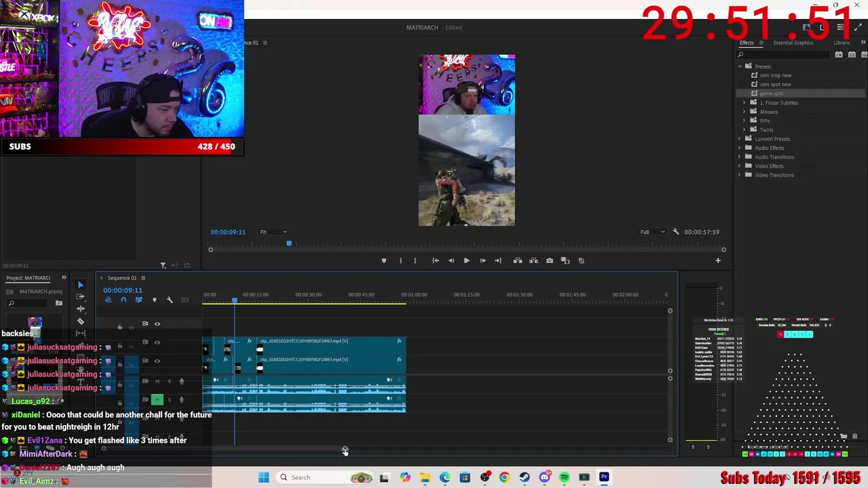Enable A1 voice-over record microphone
This screenshot has height=488, width=868.
[181, 381]
